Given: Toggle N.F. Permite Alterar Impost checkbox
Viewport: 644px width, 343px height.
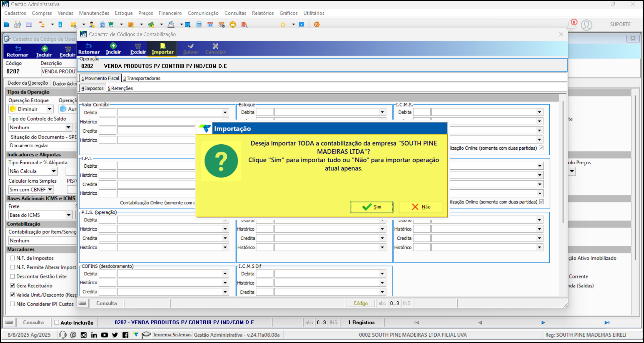Looking at the screenshot, I should [x=12, y=267].
